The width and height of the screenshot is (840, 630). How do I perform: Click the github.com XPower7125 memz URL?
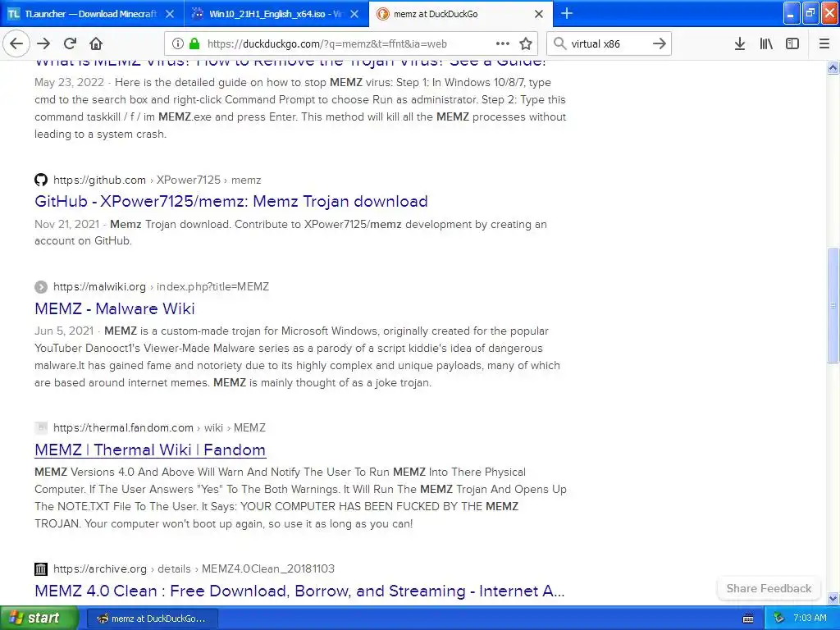pos(157,180)
